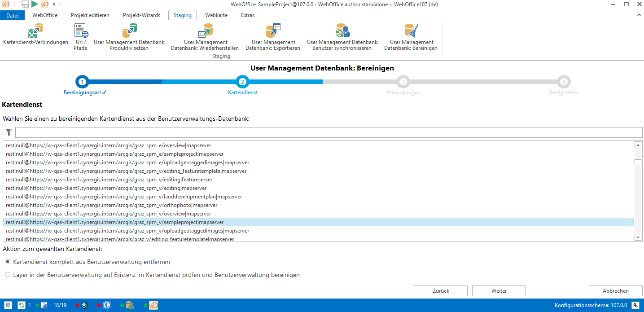The image size is (644, 312).
Task: Launch User Management Datenbank: Exportieren
Action: tap(273, 32)
